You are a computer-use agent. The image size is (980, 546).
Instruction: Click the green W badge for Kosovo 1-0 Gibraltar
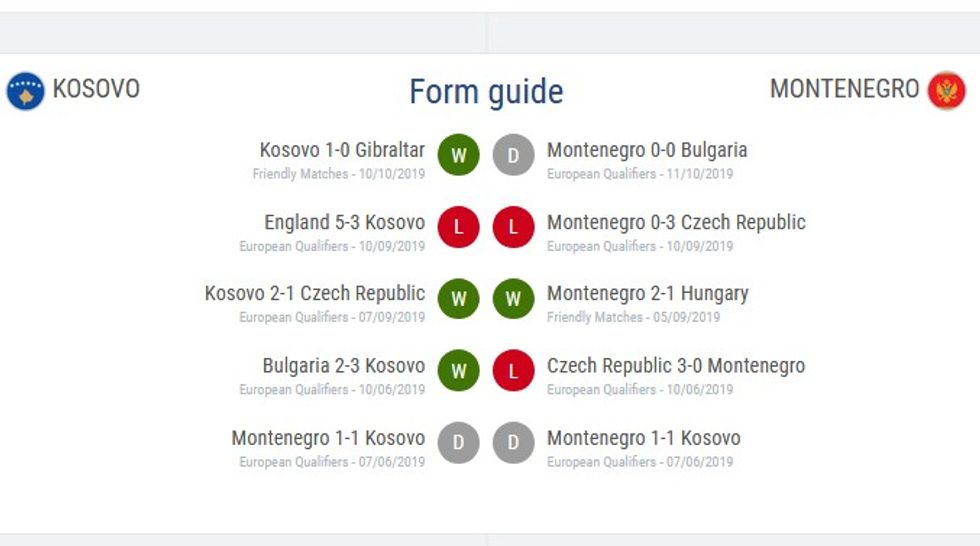459,155
